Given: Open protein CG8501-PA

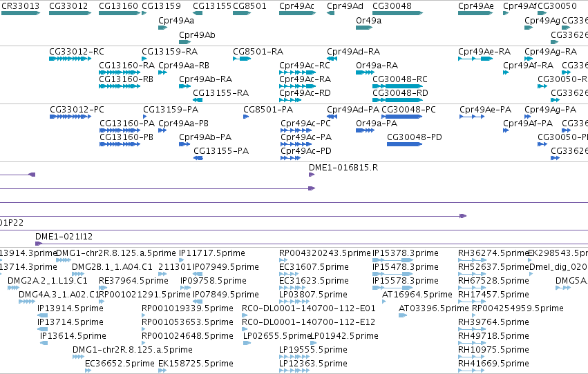Looking at the screenshot, I should pyautogui.click(x=268, y=110).
